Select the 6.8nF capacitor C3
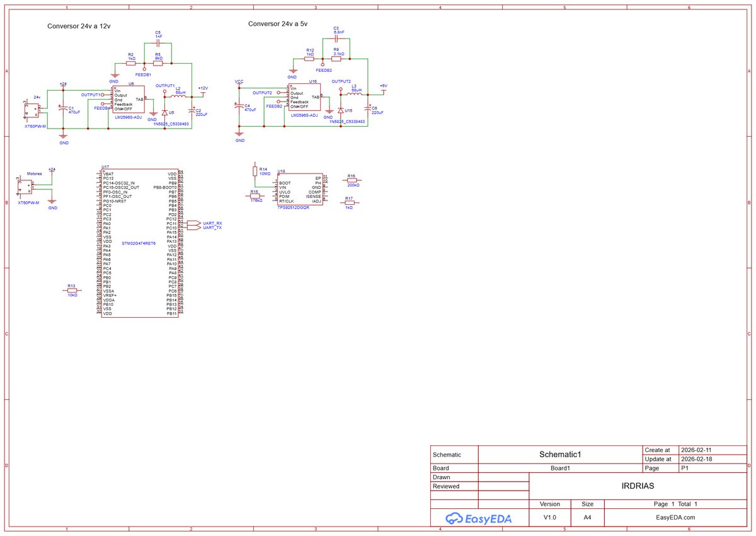Screen dimensions: 756x536 (x=336, y=38)
